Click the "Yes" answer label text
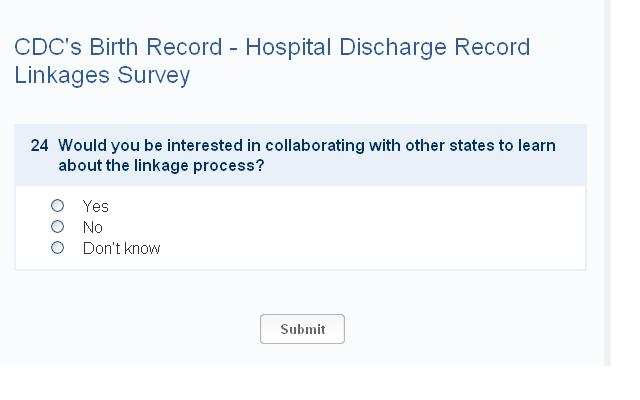 [96, 206]
